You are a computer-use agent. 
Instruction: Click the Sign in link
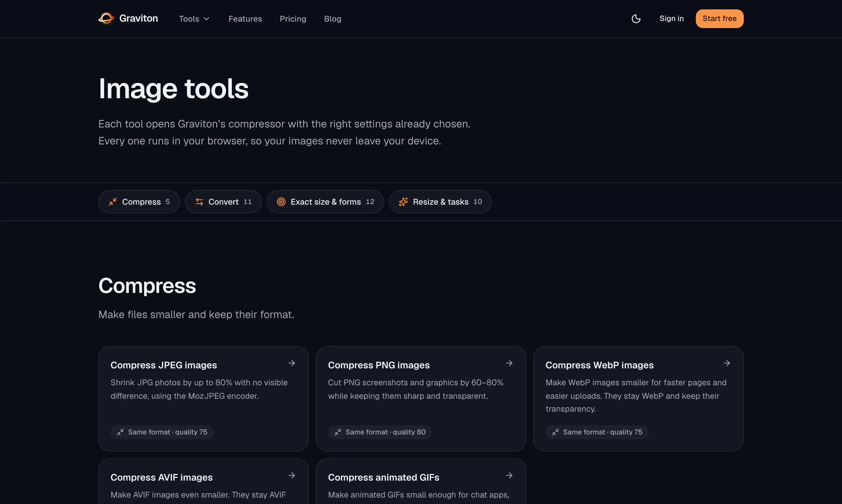[x=672, y=18]
